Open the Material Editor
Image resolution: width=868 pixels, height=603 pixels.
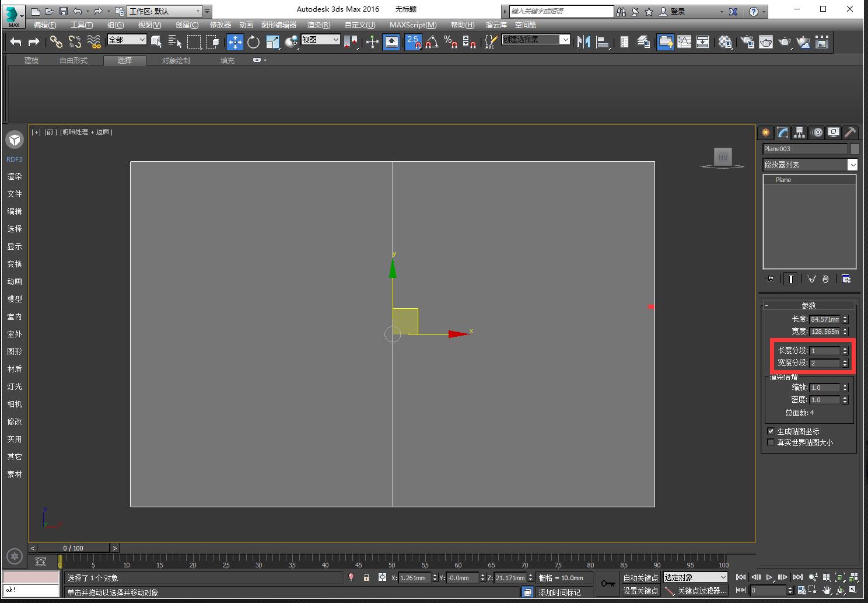pyautogui.click(x=725, y=41)
